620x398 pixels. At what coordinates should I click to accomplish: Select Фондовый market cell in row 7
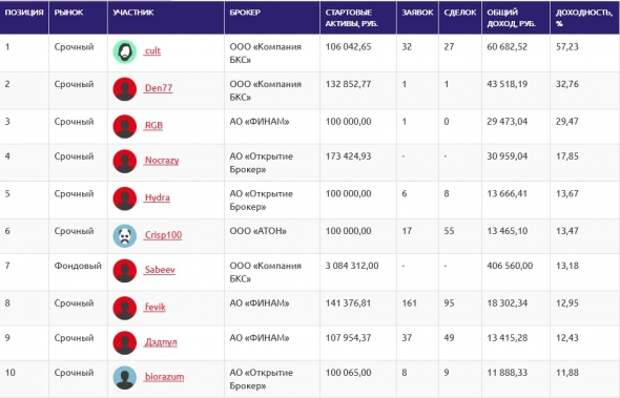click(78, 266)
